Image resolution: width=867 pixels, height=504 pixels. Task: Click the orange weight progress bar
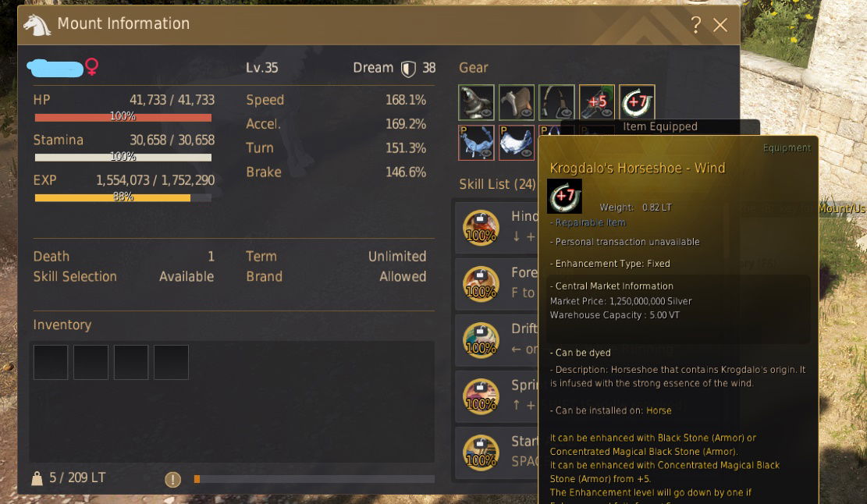(x=314, y=479)
